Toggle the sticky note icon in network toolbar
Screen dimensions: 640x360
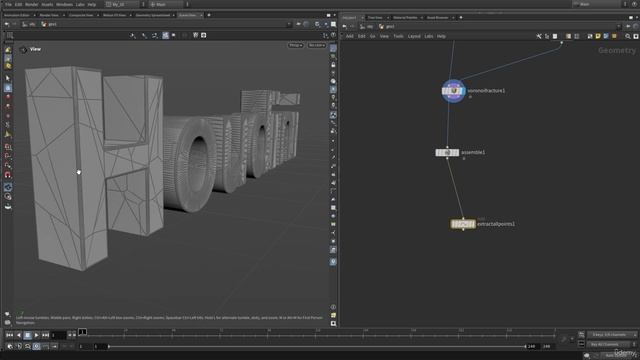click(598, 36)
